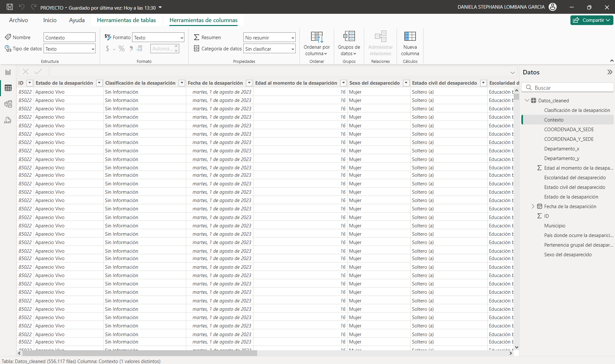Image resolution: width=615 pixels, height=364 pixels.
Task: Open Ordenar por columna
Action: pyautogui.click(x=317, y=44)
